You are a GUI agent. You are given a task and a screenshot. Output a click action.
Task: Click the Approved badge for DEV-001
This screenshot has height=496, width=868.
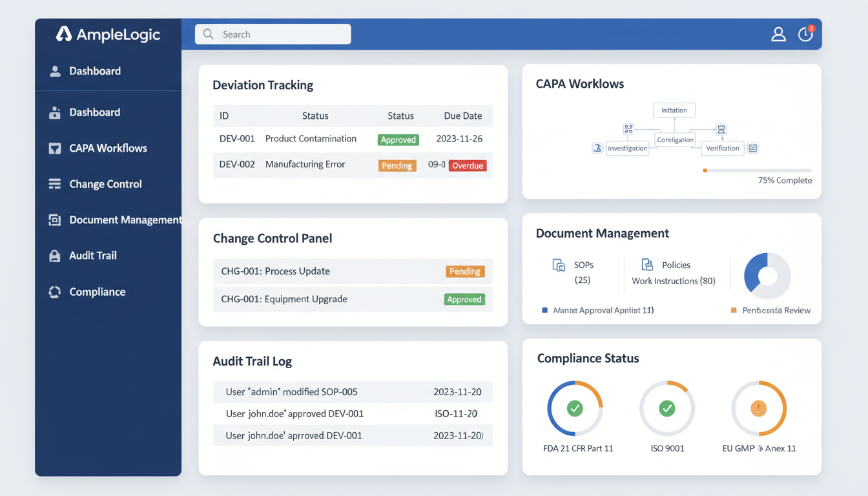pos(398,139)
